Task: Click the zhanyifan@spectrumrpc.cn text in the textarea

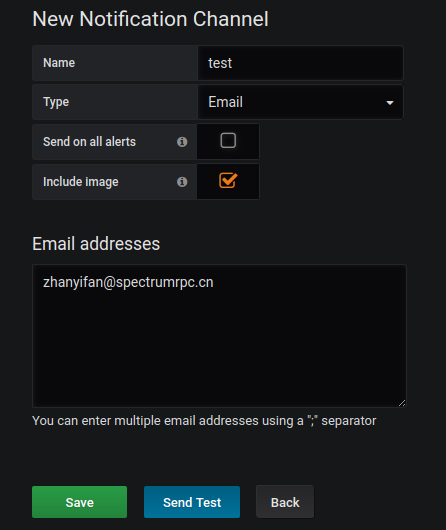Action: tap(128, 282)
